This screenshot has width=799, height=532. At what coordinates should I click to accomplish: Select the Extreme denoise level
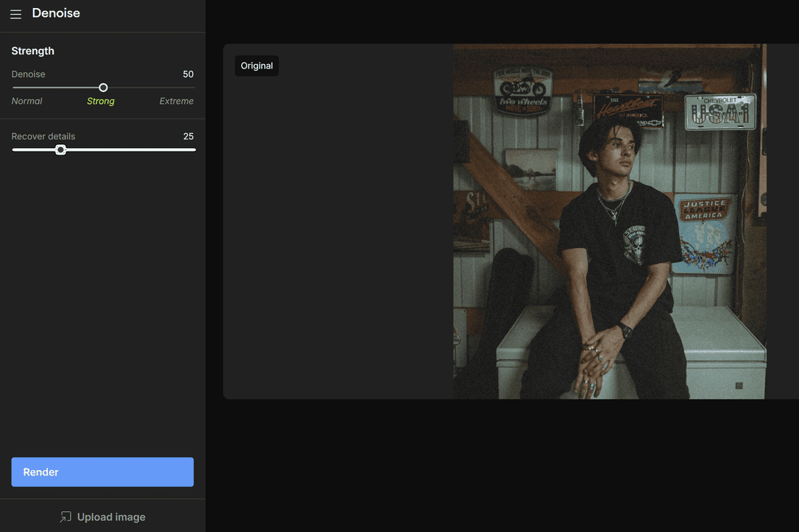177,102
